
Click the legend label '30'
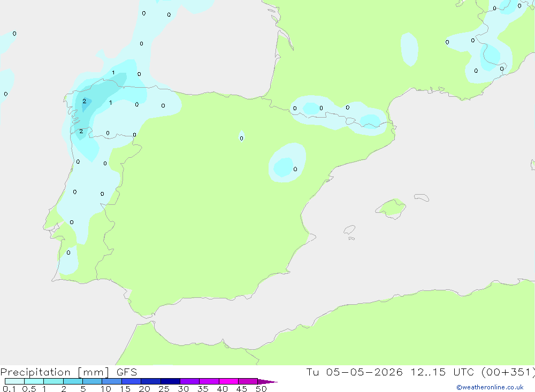click(184, 389)
